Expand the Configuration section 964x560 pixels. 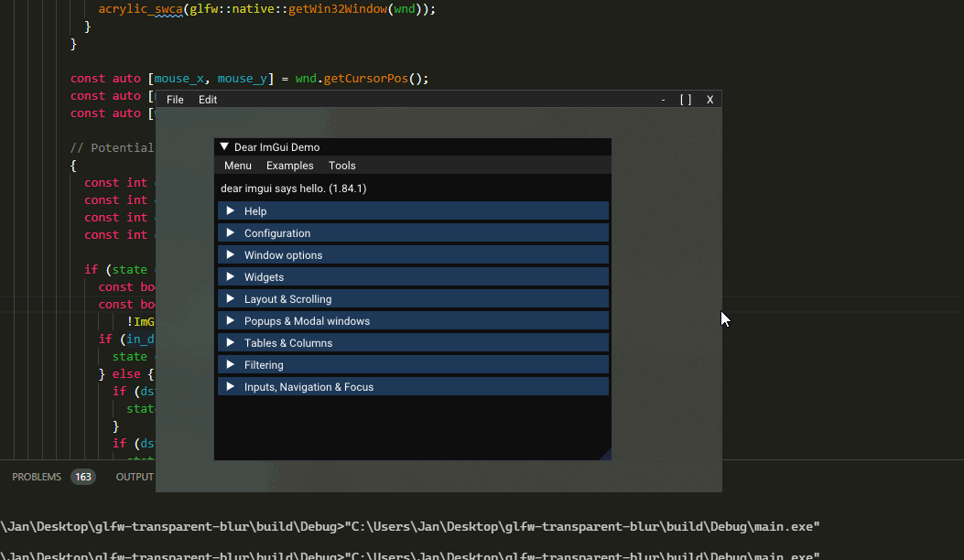(413, 233)
